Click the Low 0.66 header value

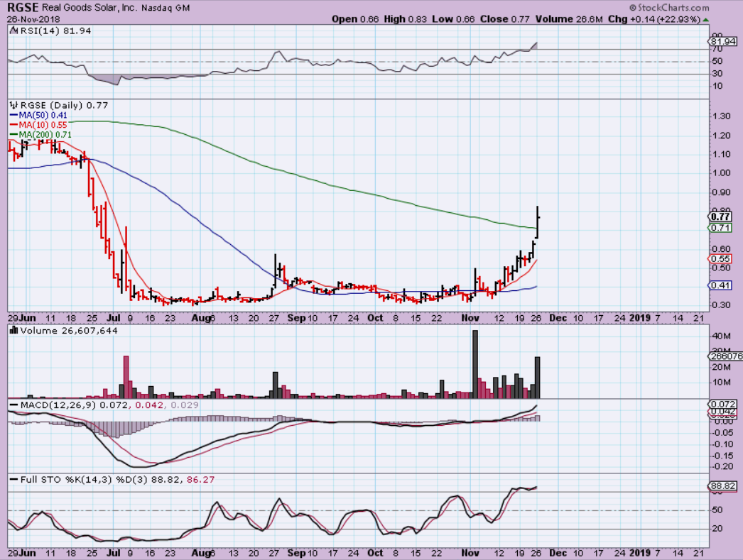click(453, 19)
